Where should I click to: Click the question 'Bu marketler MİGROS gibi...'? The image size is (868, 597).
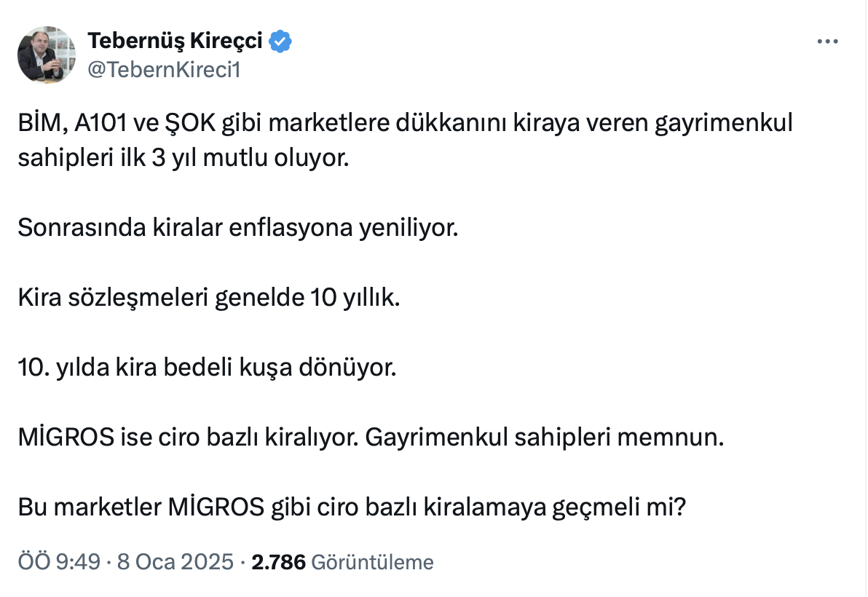click(x=352, y=508)
